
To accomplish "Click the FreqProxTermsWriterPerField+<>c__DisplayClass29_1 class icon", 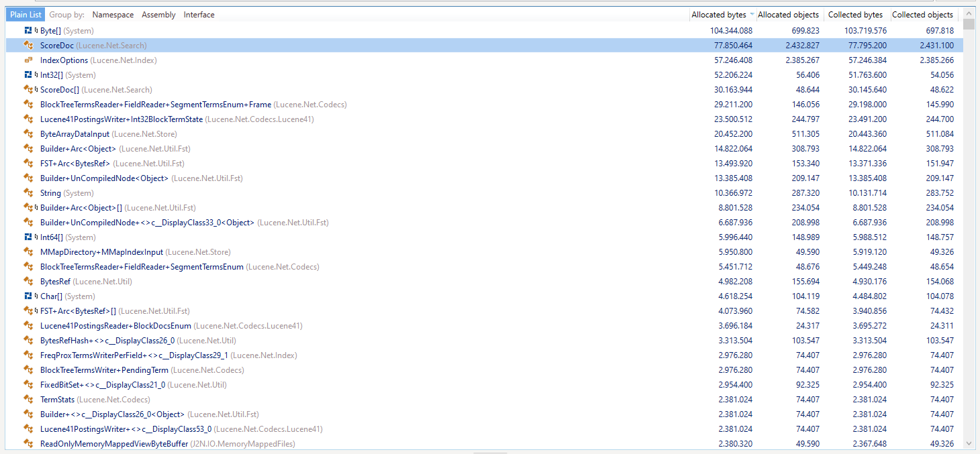I will point(28,355).
